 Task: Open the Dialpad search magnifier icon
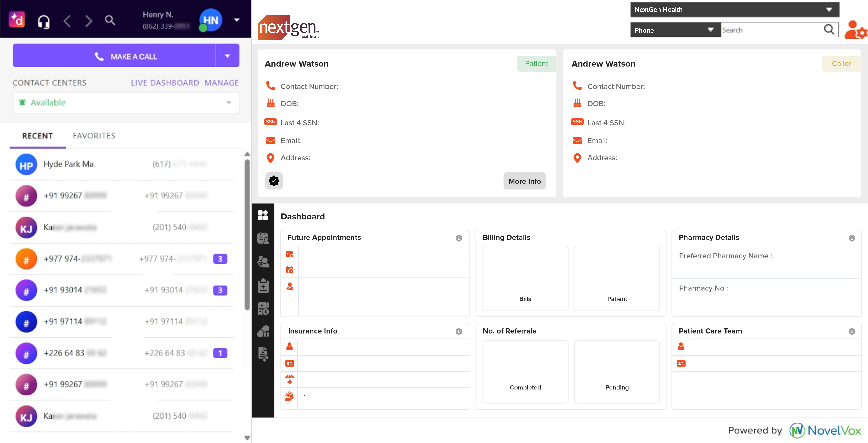pos(110,20)
